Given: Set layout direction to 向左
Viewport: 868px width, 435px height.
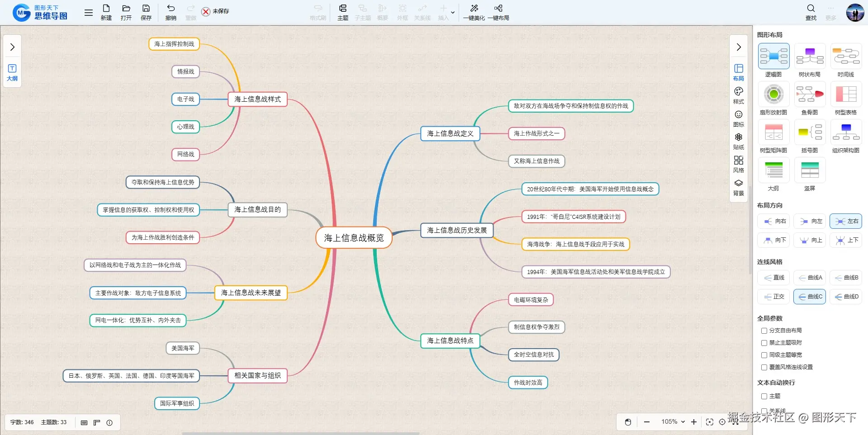Looking at the screenshot, I should pyautogui.click(x=810, y=221).
